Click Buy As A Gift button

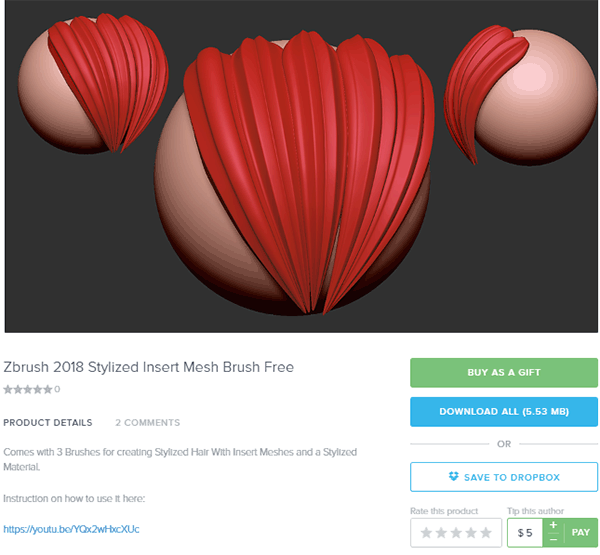(504, 372)
